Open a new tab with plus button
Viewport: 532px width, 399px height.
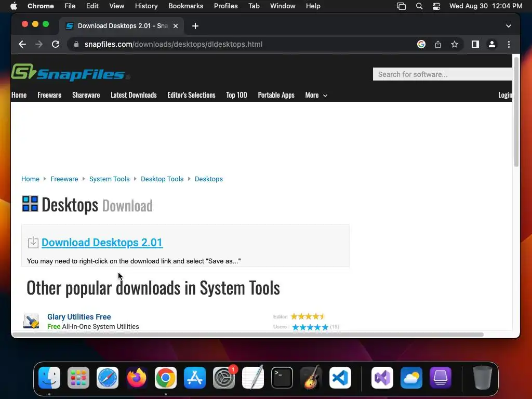[195, 26]
